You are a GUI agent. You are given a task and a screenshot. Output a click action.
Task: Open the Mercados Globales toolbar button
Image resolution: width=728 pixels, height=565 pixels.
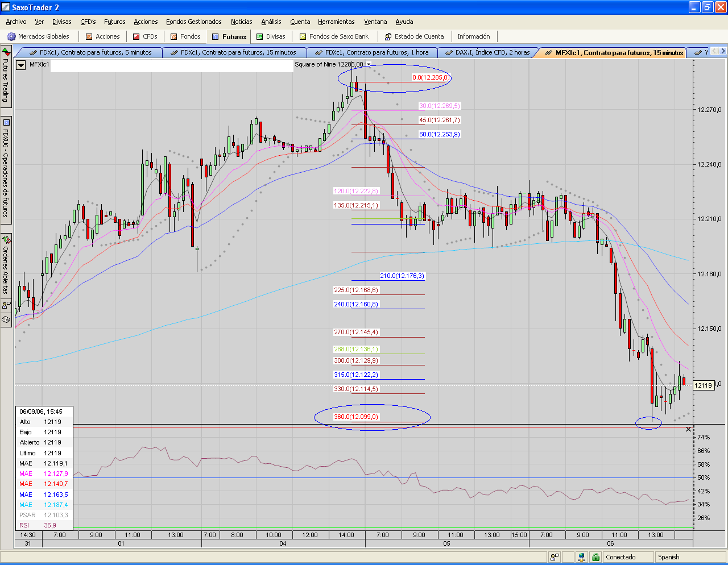coord(38,36)
